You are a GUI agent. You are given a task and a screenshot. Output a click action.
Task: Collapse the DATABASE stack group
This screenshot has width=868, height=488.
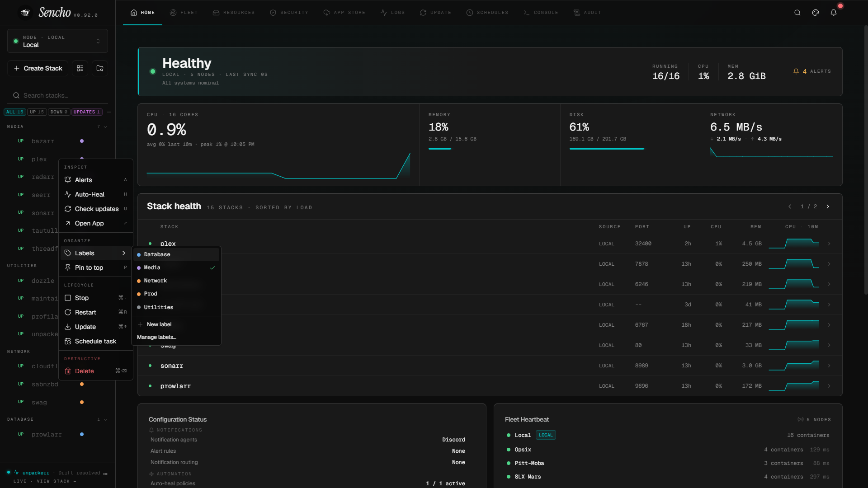click(x=105, y=420)
